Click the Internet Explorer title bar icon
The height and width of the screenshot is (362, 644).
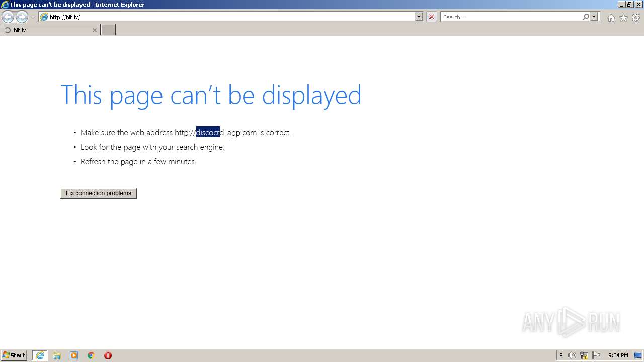[5, 5]
